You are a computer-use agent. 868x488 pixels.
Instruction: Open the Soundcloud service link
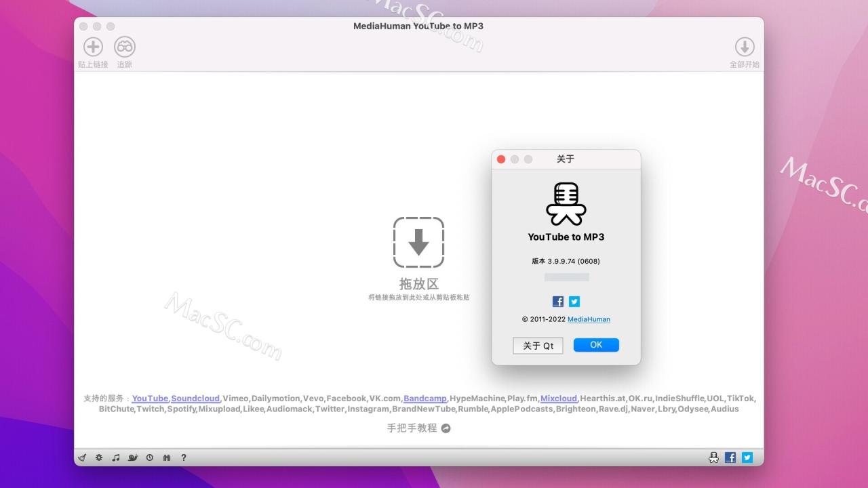195,399
